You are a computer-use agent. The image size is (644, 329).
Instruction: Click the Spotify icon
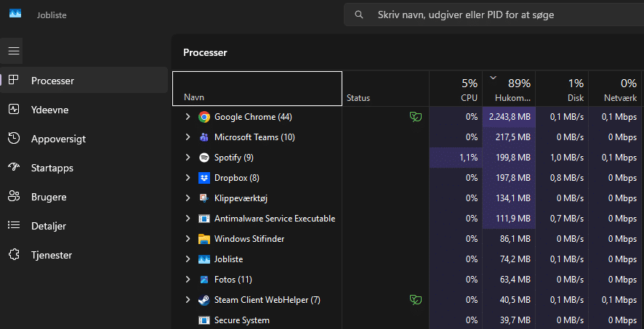(x=204, y=158)
